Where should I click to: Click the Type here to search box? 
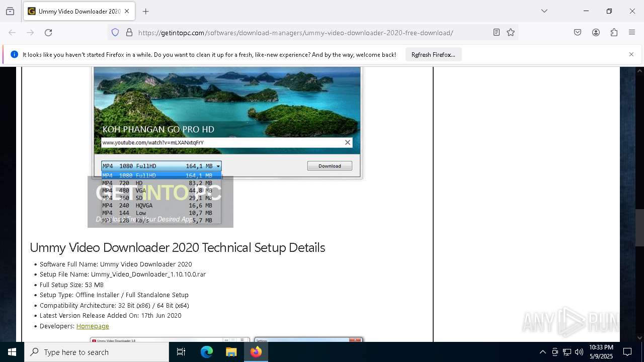pos(97,352)
